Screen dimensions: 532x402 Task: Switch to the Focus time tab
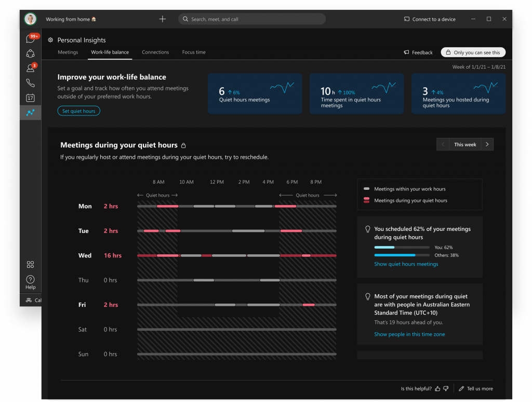pyautogui.click(x=194, y=53)
